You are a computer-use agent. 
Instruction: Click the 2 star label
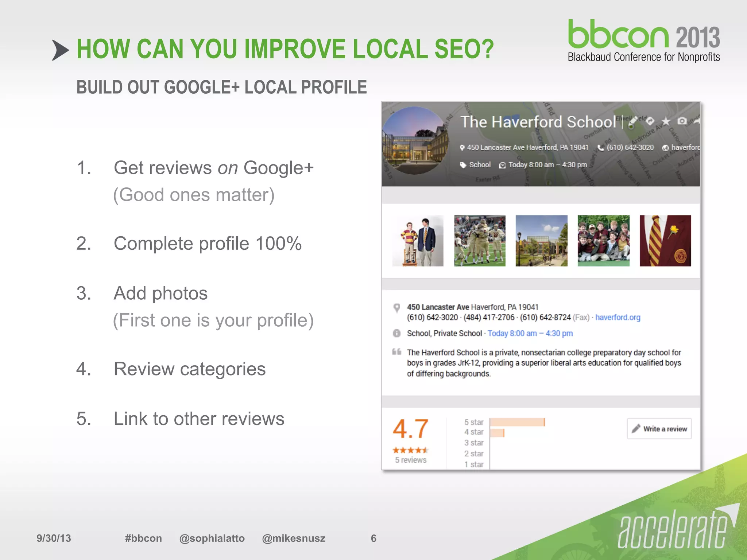coord(474,454)
